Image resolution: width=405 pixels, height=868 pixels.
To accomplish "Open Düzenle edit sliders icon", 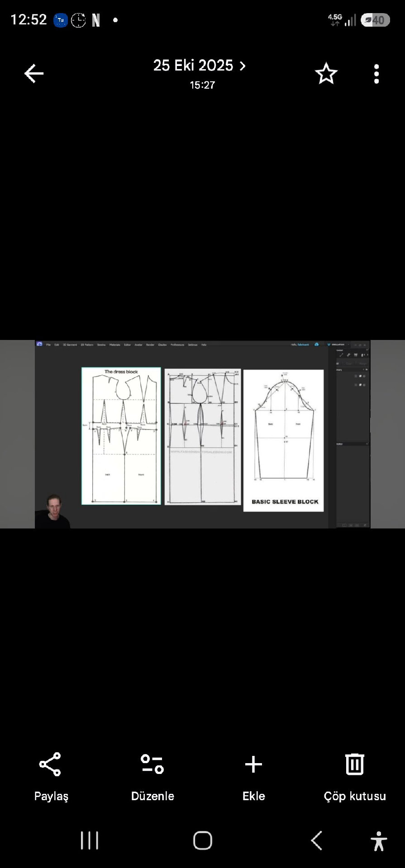I will pos(152,764).
